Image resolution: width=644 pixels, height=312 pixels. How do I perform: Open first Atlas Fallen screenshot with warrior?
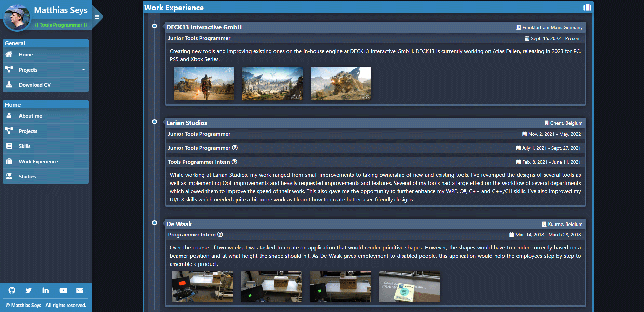[204, 83]
